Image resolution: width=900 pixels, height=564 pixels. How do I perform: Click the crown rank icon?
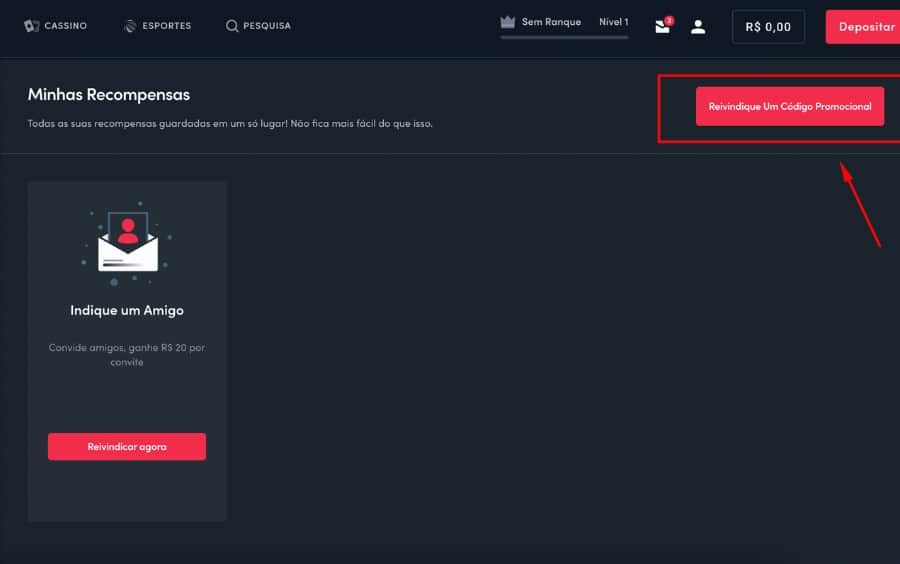click(x=507, y=22)
